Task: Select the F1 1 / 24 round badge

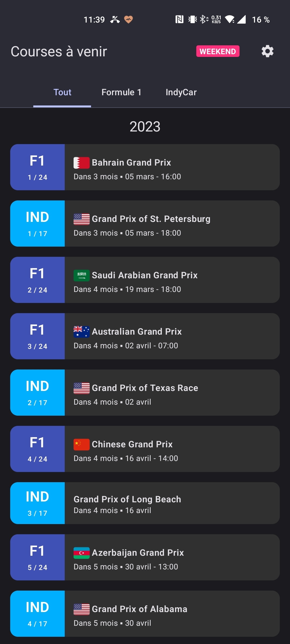Action: pyautogui.click(x=38, y=167)
